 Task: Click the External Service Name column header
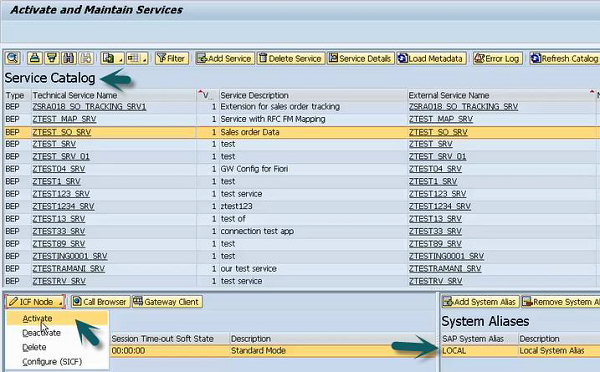[x=502, y=95]
